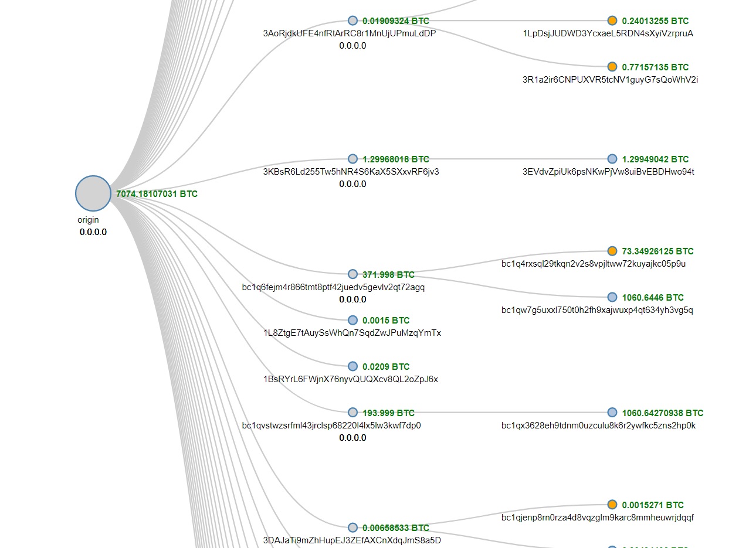Click the 0.0.0.0 under the 3KBsR6L address
This screenshot has width=756, height=548.
(352, 184)
